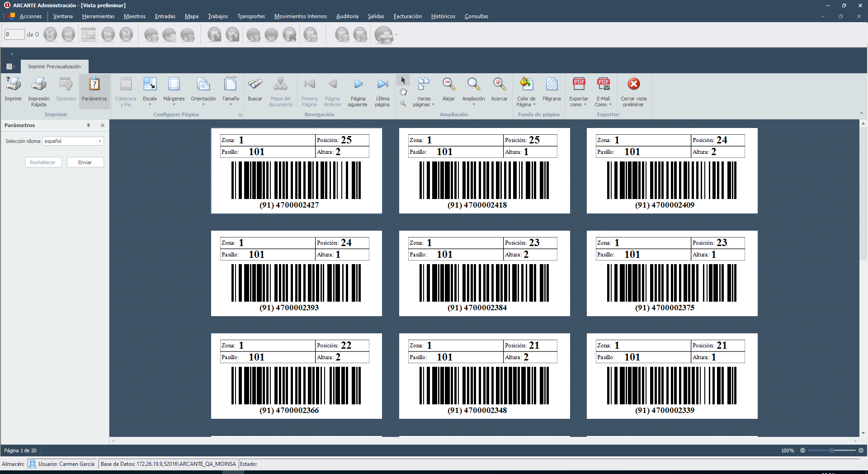Click the top toolbar printer icon
Viewport: 868px width, 474px height.
pos(384,35)
